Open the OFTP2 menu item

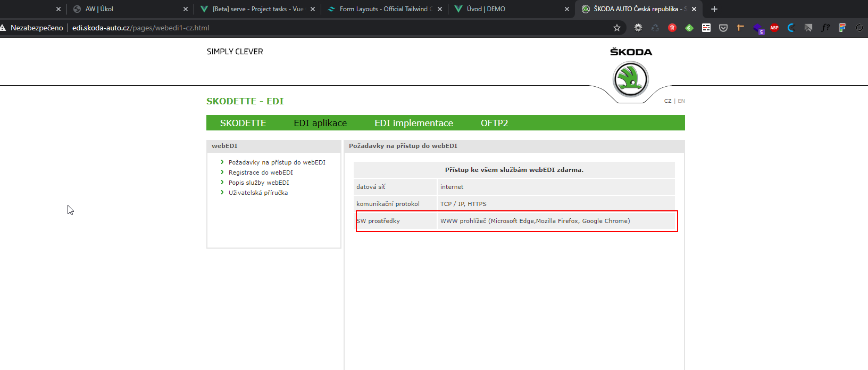tap(495, 123)
